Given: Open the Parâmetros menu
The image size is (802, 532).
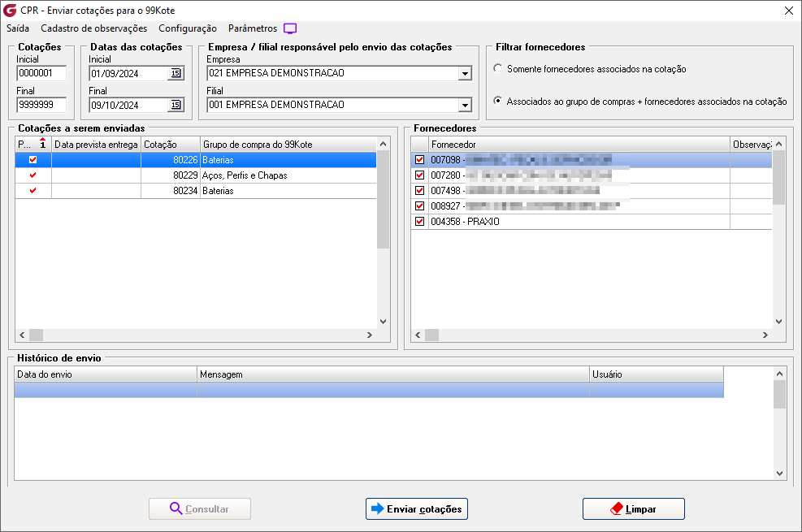Looking at the screenshot, I should [253, 28].
